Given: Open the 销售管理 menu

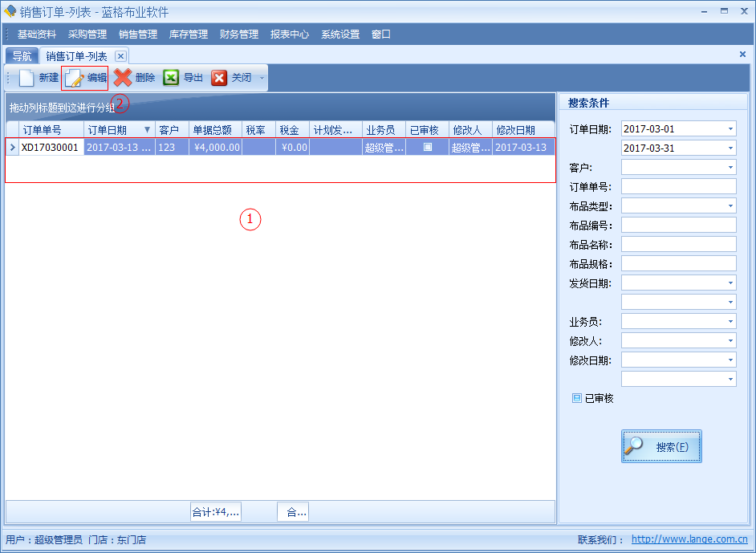Looking at the screenshot, I should coord(137,35).
